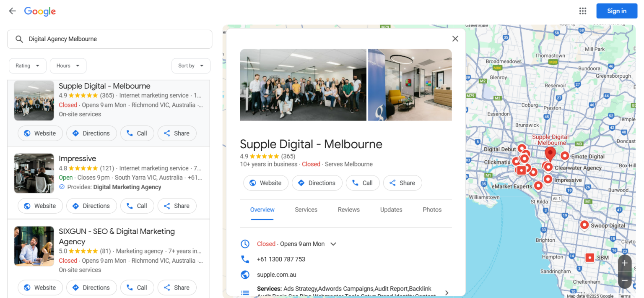Expand the opening hours chevron for Supple Digital
Image resolution: width=644 pixels, height=298 pixels.
[333, 244]
